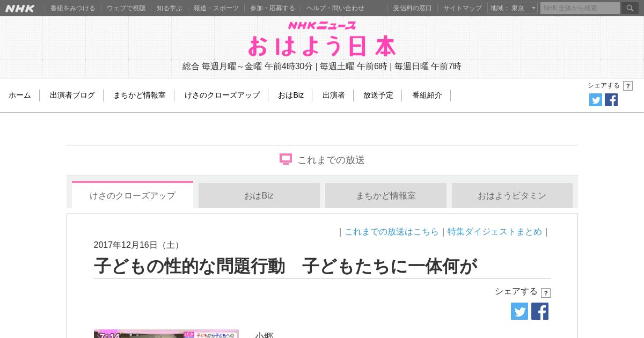This screenshot has height=338, width=644.
Task: Open ヘルプ・問い合わせ in top menu
Action: 335,8
